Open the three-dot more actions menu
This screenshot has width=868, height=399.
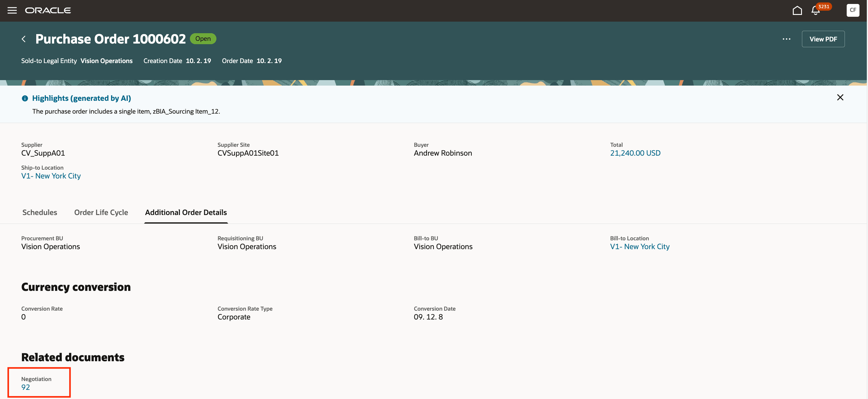[x=786, y=39]
